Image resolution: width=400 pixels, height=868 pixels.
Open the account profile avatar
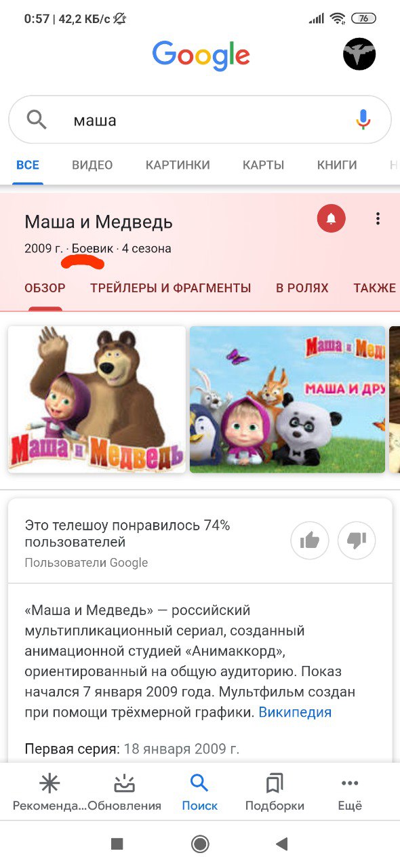coord(359,54)
